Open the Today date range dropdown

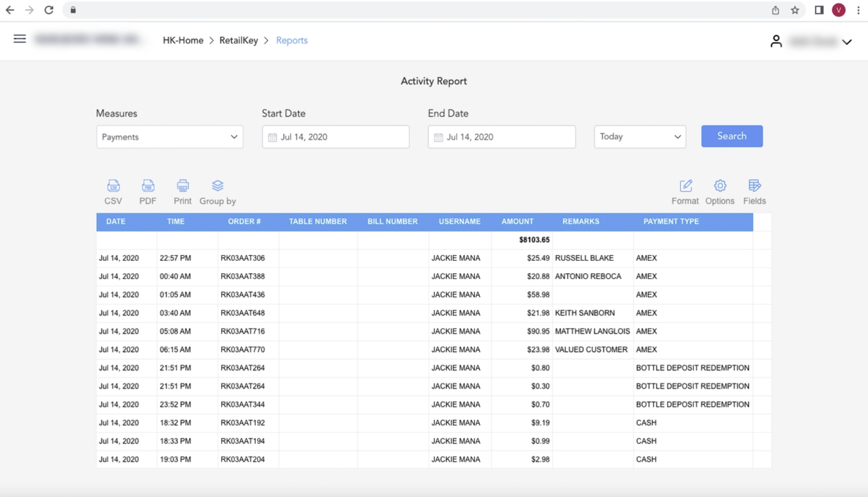(640, 137)
